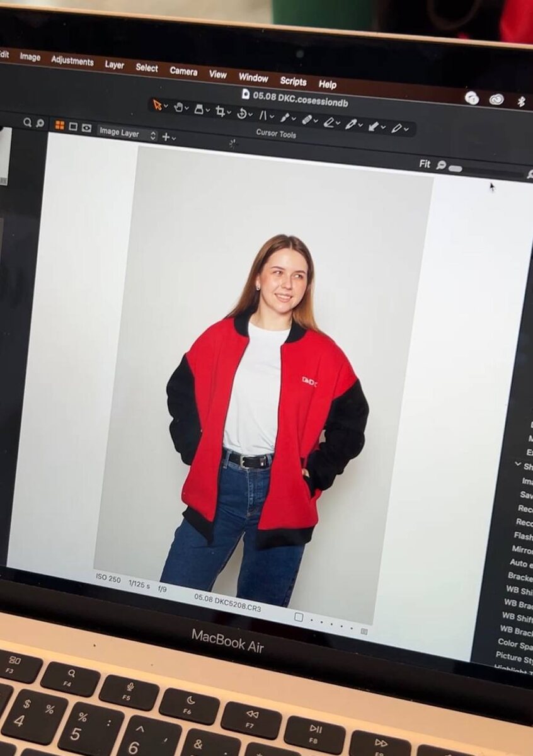The image size is (533, 756).
Task: Select the last cursor tool in toolbar
Action: click(396, 128)
